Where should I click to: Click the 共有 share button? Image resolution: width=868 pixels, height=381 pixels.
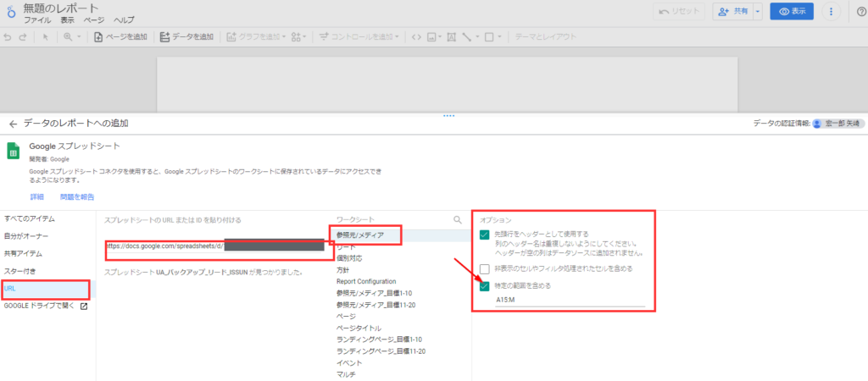pos(732,12)
